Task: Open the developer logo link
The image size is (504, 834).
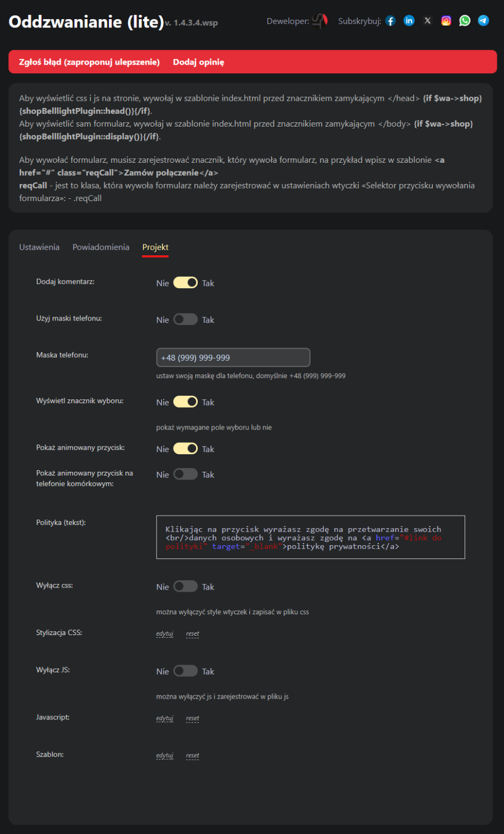Action: tap(319, 21)
